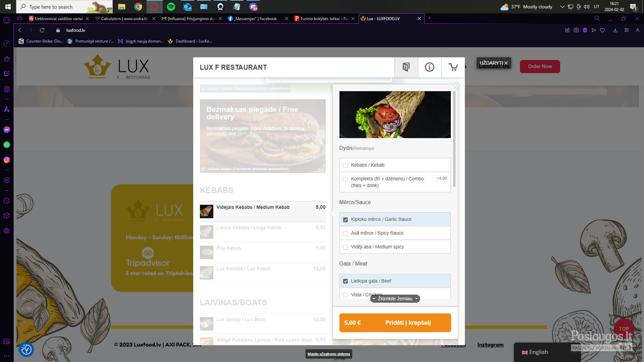Select Lux laiviņa / Lux Boat item

pos(263,324)
